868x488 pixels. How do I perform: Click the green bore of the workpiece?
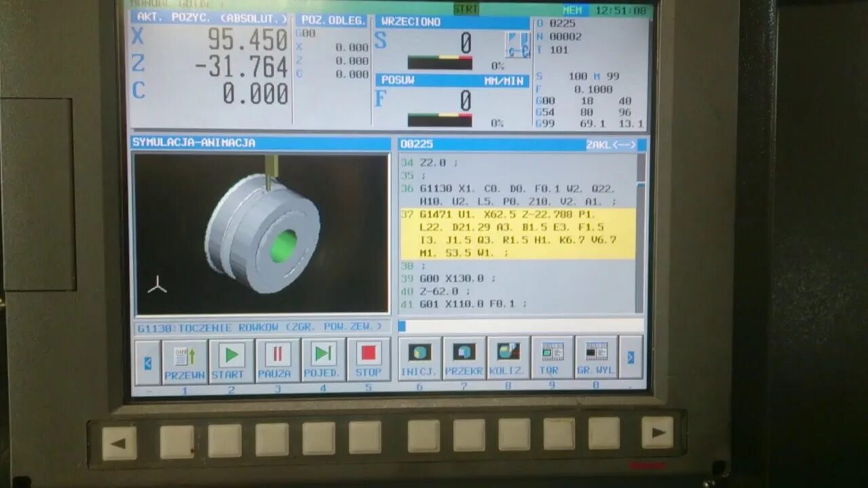coord(284,246)
